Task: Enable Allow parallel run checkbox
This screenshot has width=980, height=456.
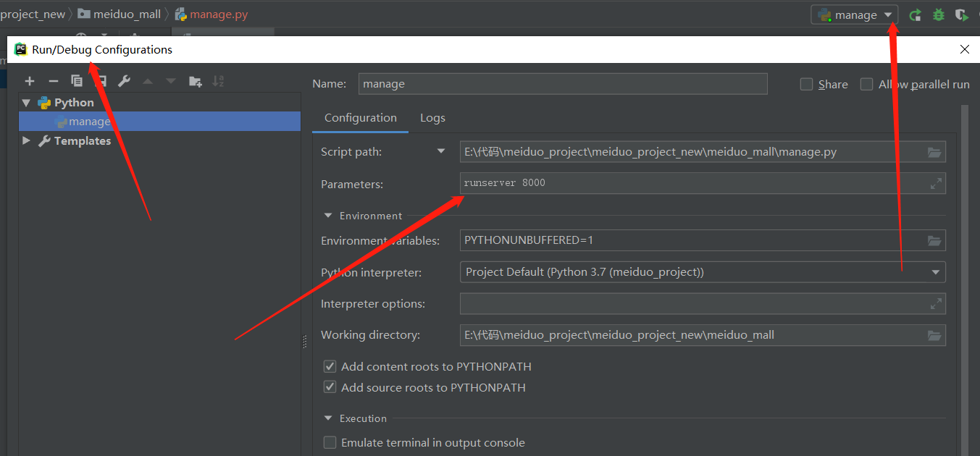Action: [866, 84]
